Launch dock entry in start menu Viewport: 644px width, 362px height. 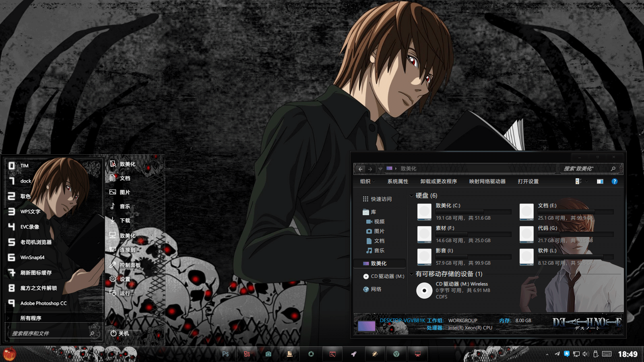(x=53, y=181)
